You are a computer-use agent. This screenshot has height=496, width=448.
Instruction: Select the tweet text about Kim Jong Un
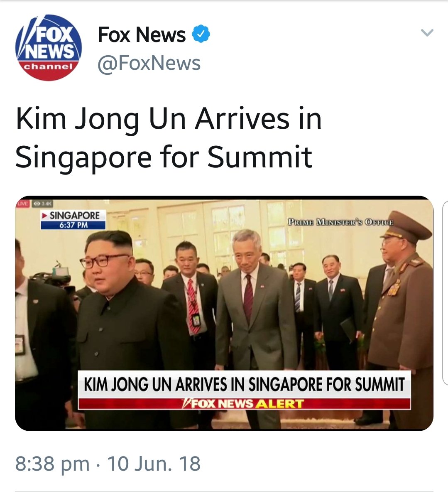pos(169,137)
